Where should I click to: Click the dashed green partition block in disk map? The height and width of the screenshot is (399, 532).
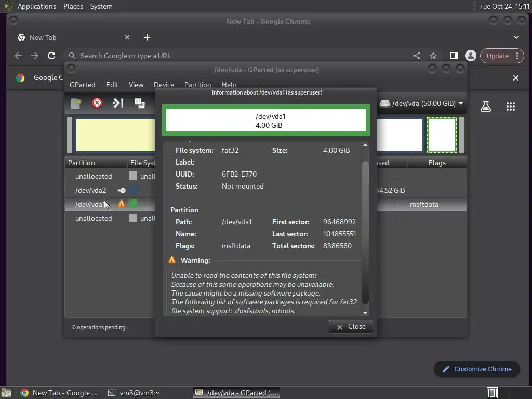point(442,135)
